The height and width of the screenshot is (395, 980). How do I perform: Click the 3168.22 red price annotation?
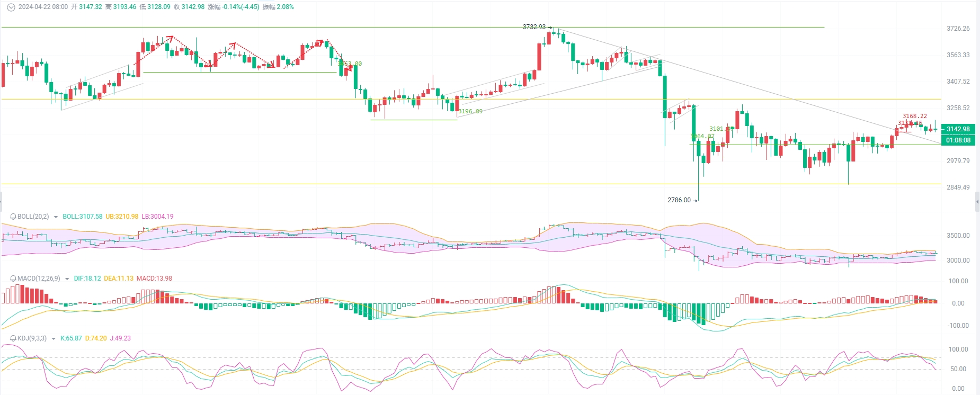click(x=915, y=116)
